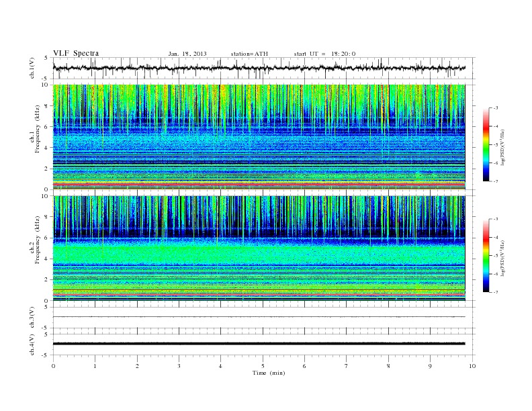
Task: Click the 'VLF Spectra' title text
Action: [x=76, y=53]
